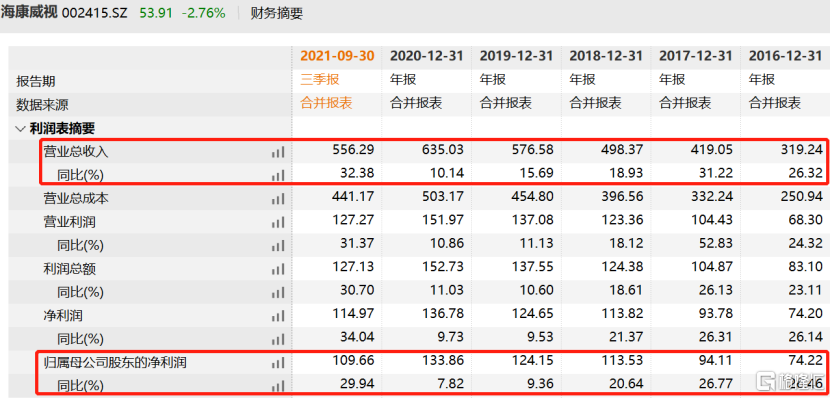
Task: Collapse the 利润表摘要 section
Action: 21,128
